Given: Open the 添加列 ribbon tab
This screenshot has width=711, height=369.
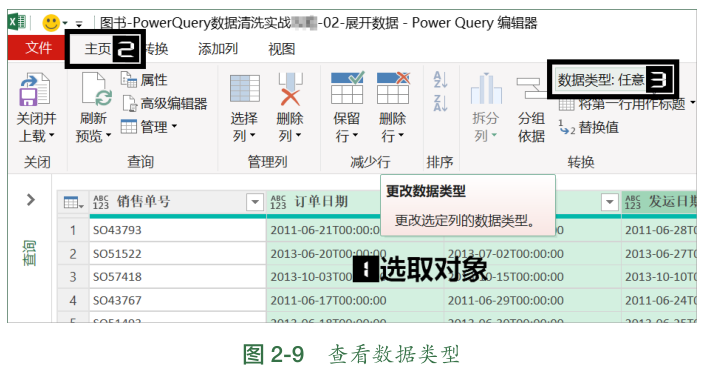Looking at the screenshot, I should [x=218, y=49].
